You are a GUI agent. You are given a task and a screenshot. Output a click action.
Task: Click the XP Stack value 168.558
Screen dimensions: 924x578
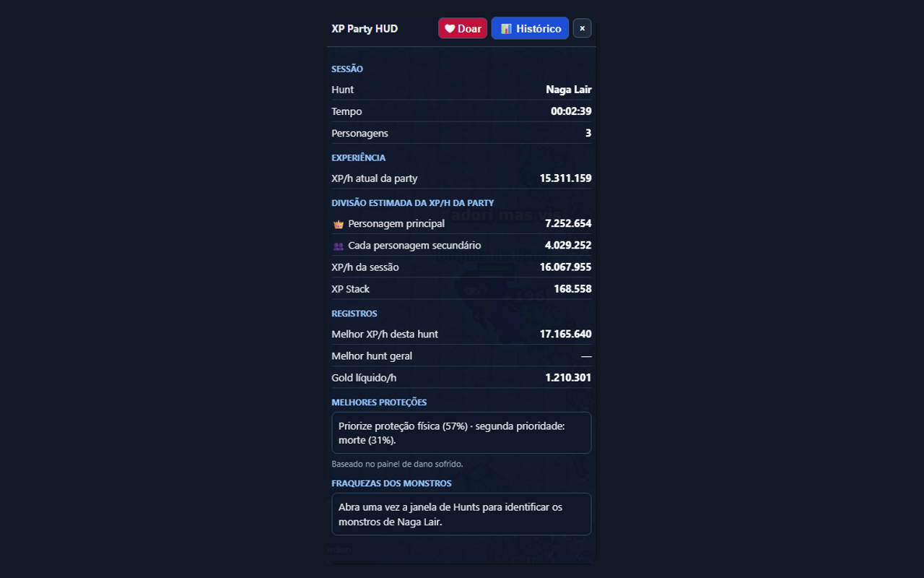pyautogui.click(x=572, y=289)
